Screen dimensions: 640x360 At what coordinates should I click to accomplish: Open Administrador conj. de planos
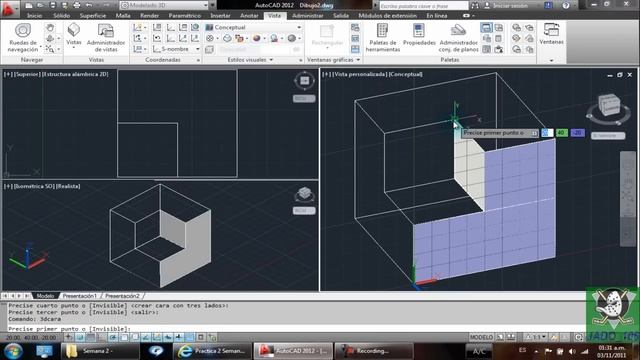point(458,38)
